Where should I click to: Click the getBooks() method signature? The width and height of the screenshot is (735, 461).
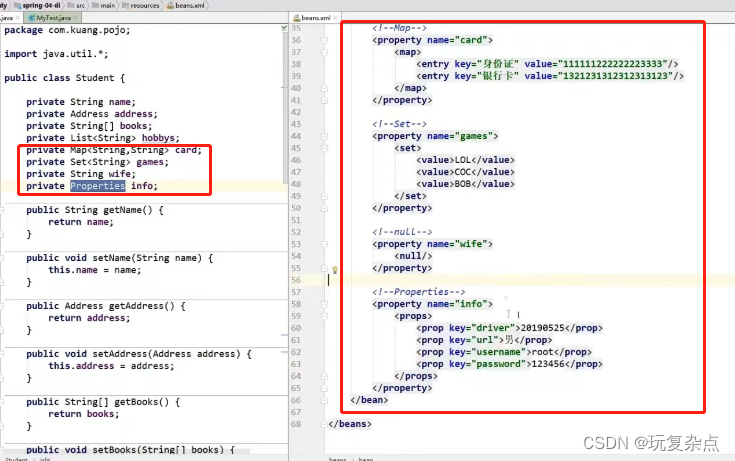click(103, 402)
